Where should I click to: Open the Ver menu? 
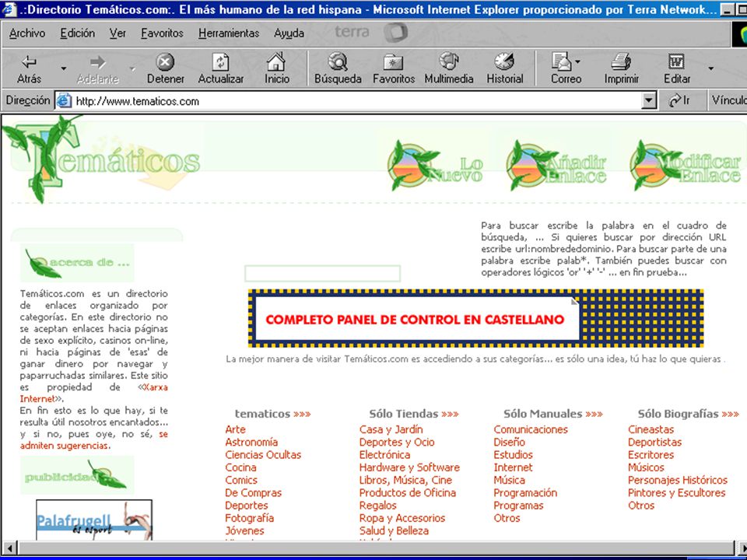click(117, 33)
